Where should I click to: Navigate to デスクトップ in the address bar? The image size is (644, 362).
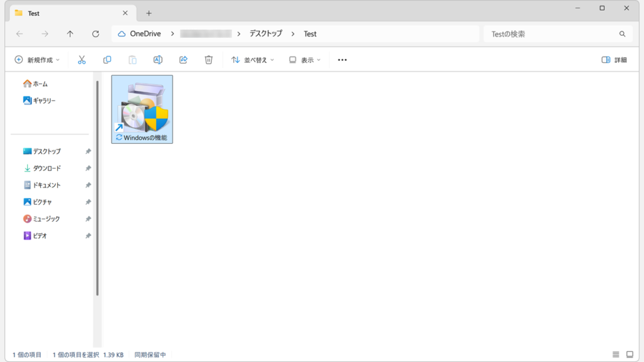pos(265,34)
